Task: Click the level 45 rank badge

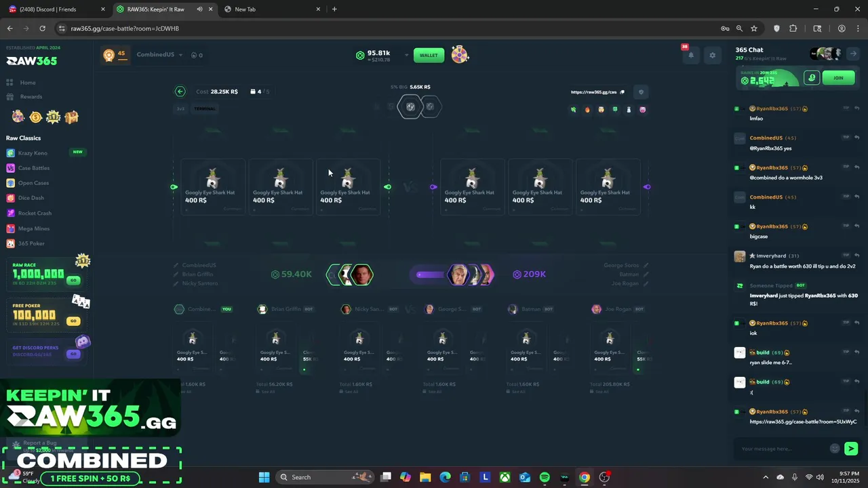Action: coord(115,55)
